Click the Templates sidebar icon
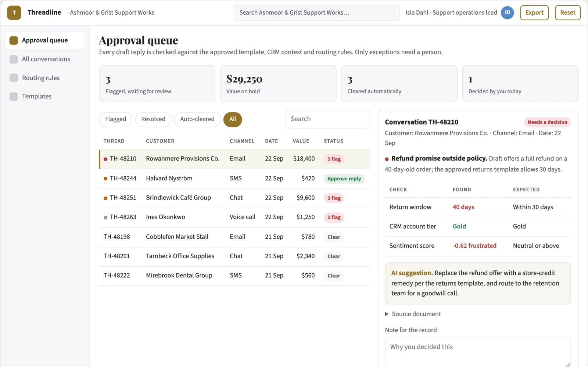This screenshot has height=367, width=588. (14, 96)
